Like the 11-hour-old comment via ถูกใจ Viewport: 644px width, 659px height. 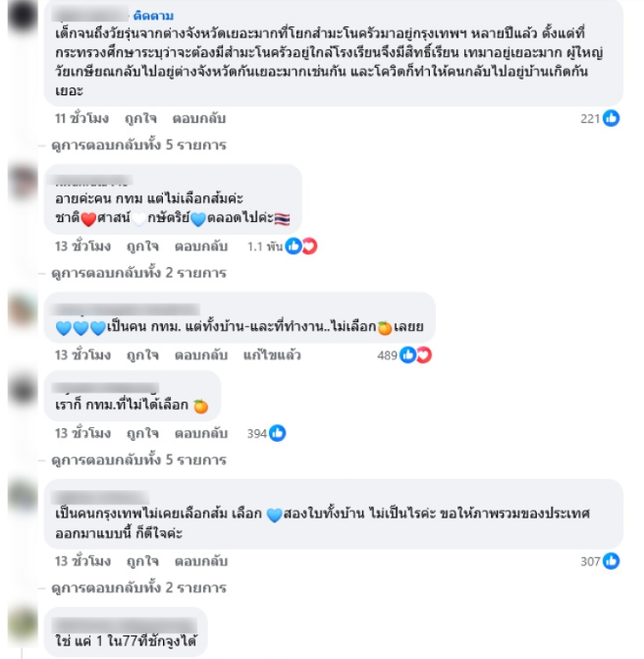pos(140,119)
